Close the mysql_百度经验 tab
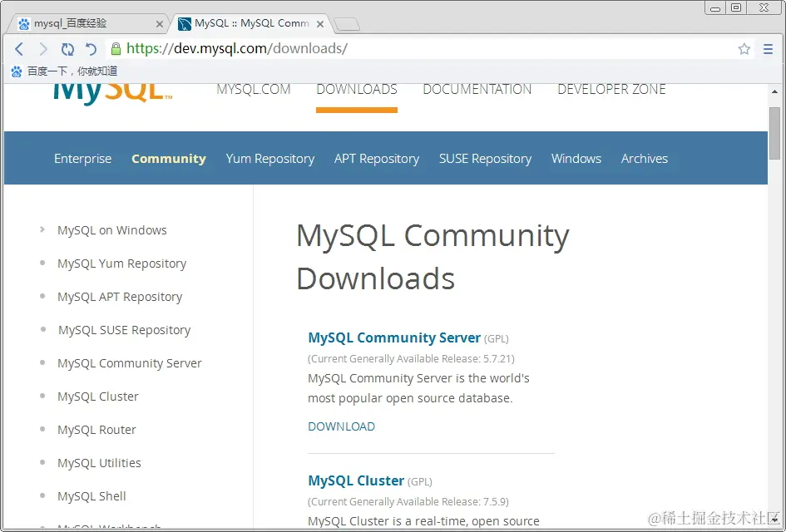This screenshot has width=786, height=532. coord(160,23)
